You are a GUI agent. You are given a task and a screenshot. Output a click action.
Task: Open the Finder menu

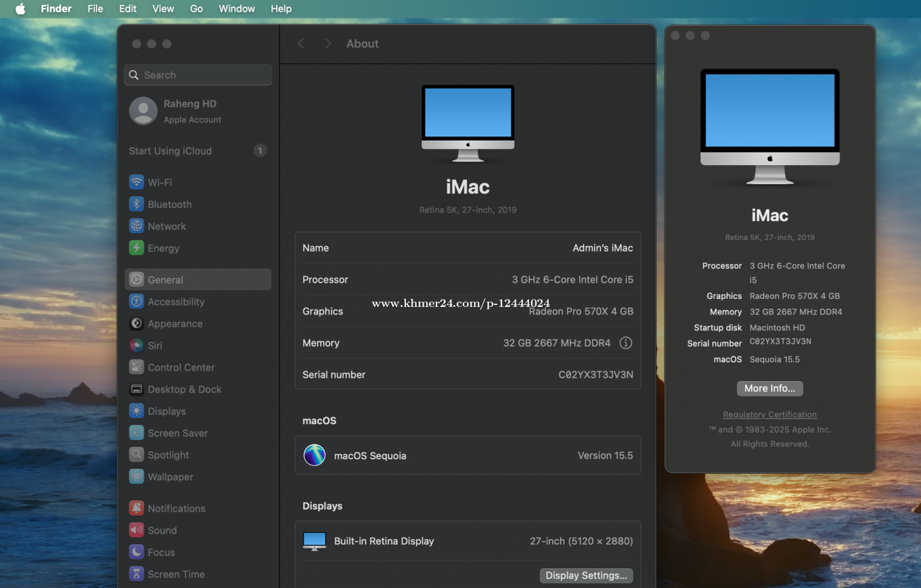(x=56, y=9)
